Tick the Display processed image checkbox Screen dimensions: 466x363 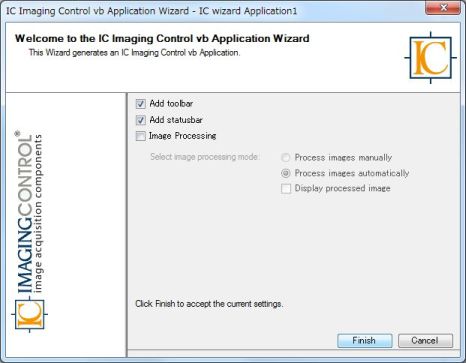coord(286,189)
